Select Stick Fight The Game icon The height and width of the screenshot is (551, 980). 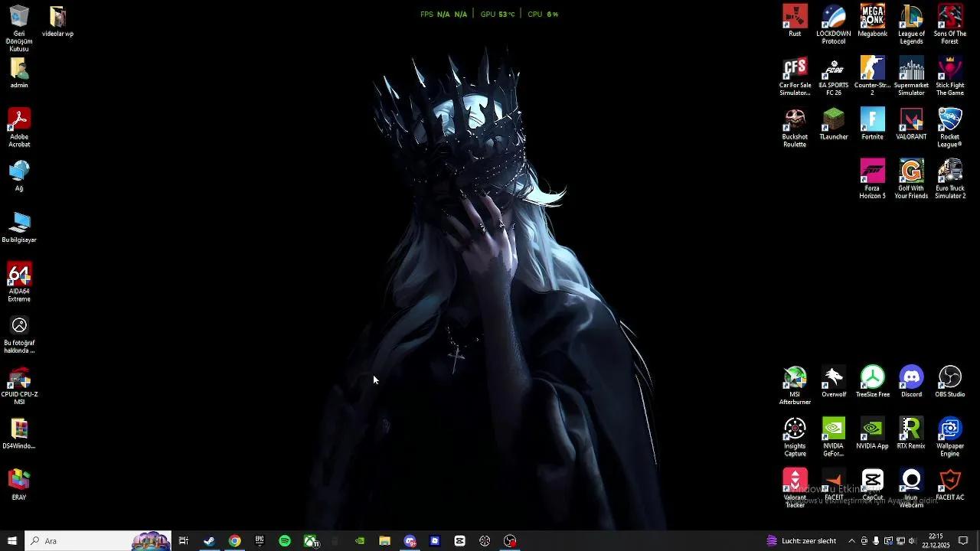point(950,76)
